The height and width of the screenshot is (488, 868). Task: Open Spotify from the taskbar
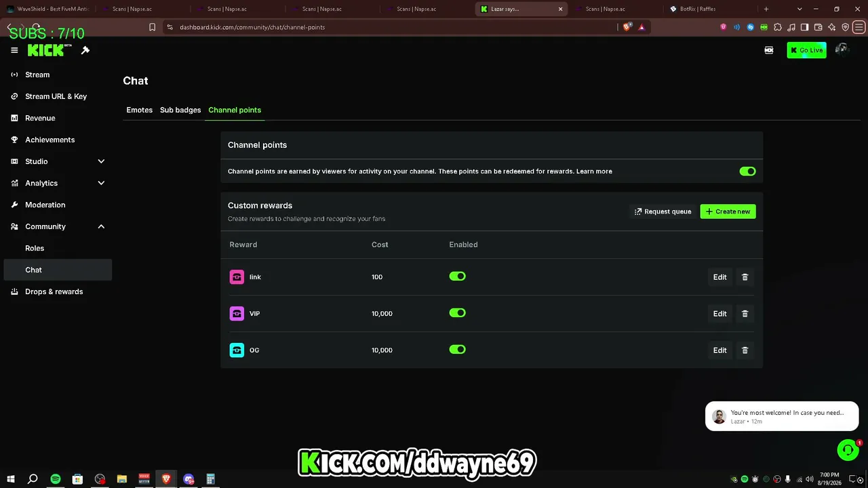[x=56, y=479]
